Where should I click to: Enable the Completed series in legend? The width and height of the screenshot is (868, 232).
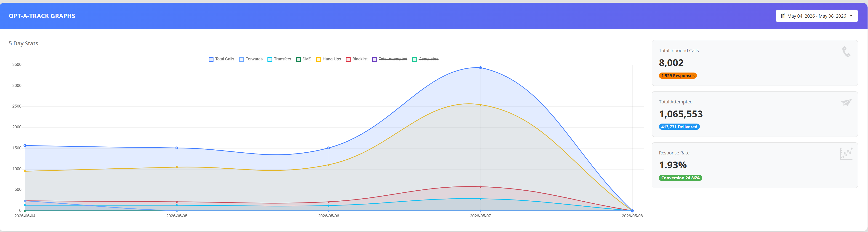tap(426, 59)
